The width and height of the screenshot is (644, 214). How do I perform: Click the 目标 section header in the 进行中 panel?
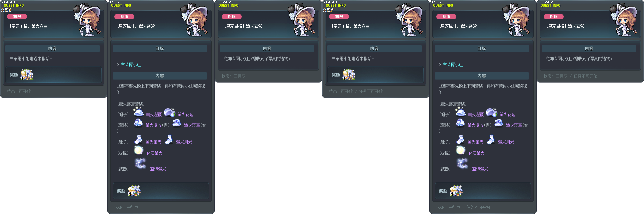coord(160,49)
